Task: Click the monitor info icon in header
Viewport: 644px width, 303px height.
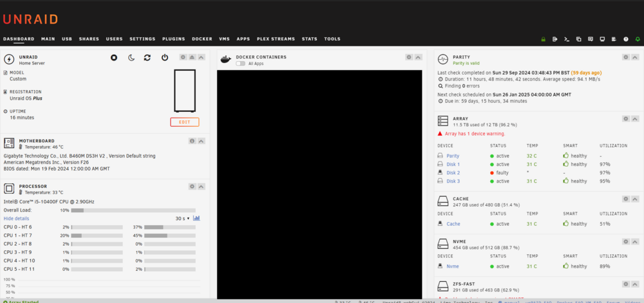Action: pos(602,39)
